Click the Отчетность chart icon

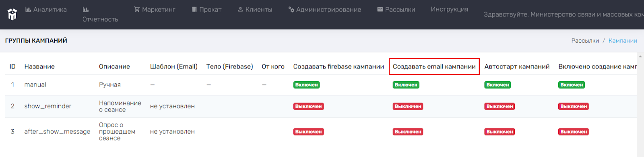(x=85, y=9)
